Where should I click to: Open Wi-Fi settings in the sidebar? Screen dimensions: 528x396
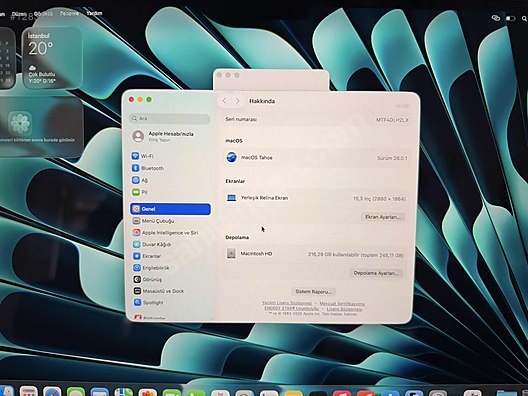click(170, 156)
